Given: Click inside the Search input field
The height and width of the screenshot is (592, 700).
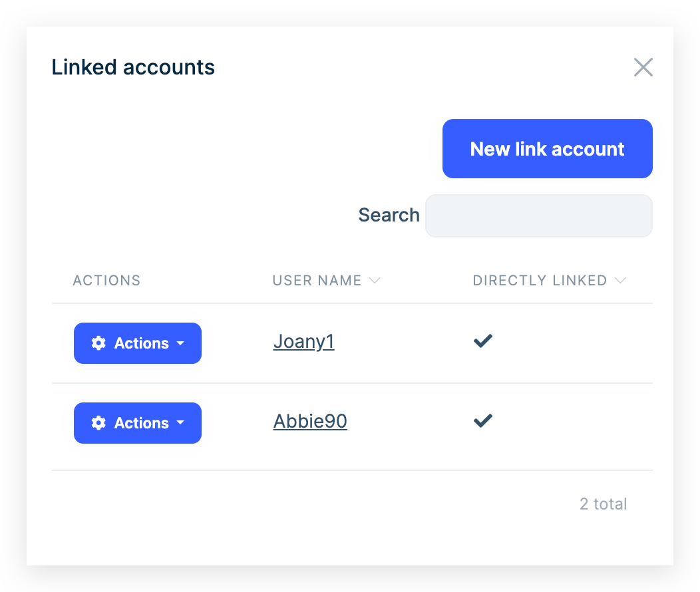Looking at the screenshot, I should pyautogui.click(x=539, y=216).
